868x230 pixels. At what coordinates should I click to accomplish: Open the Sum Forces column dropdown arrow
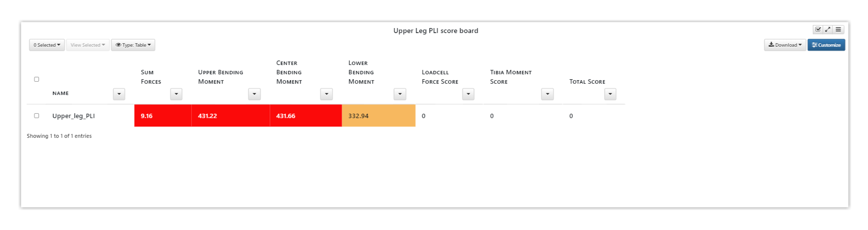[176, 94]
